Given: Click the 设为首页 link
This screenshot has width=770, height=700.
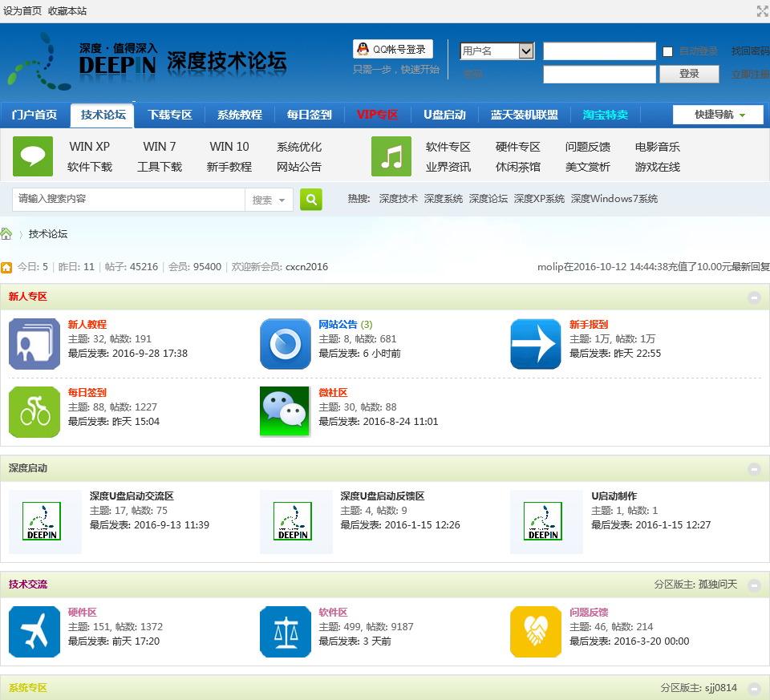Looking at the screenshot, I should click(x=22, y=10).
